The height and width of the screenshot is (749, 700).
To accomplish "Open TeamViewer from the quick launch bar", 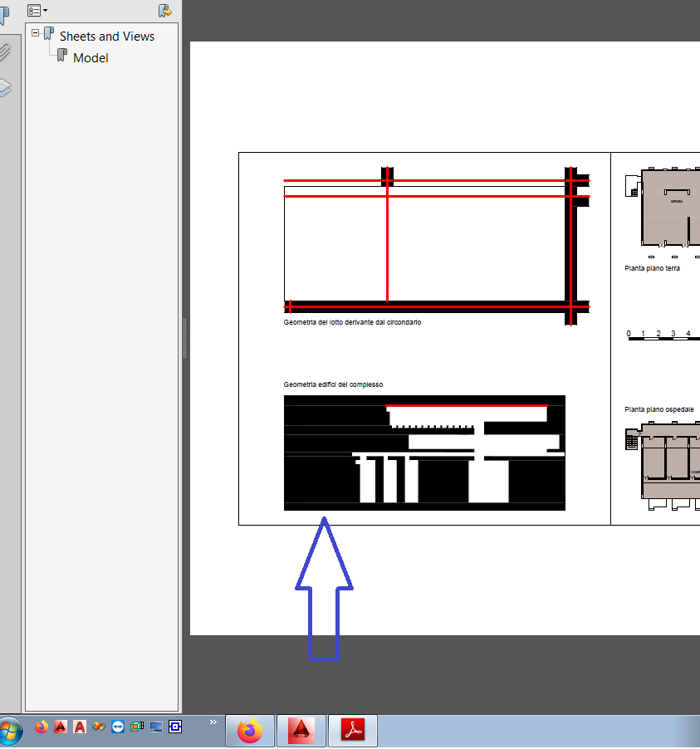I will click(118, 727).
